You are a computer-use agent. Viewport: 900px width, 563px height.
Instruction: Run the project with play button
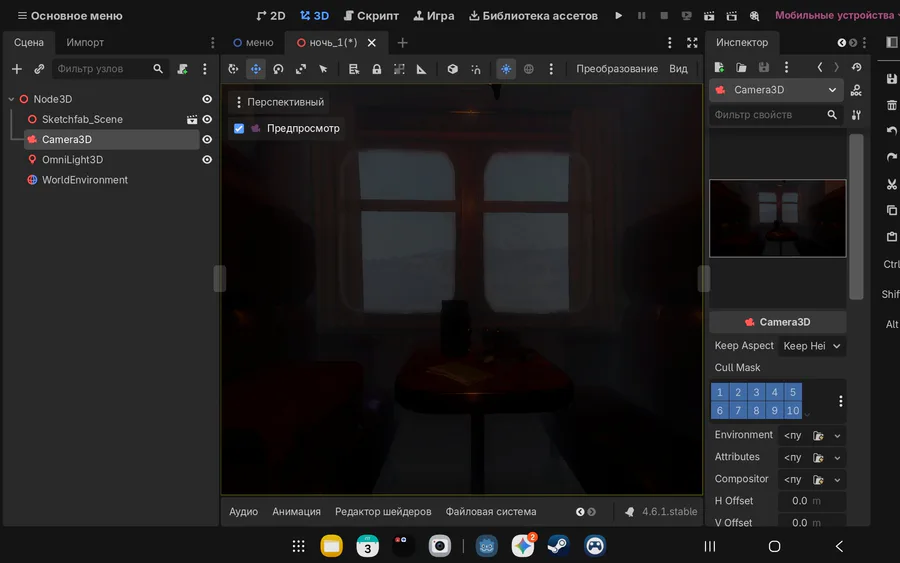(x=618, y=15)
